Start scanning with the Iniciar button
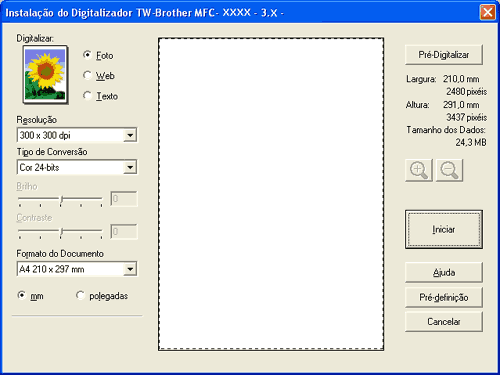This screenshot has height=375, width=500. (x=444, y=229)
